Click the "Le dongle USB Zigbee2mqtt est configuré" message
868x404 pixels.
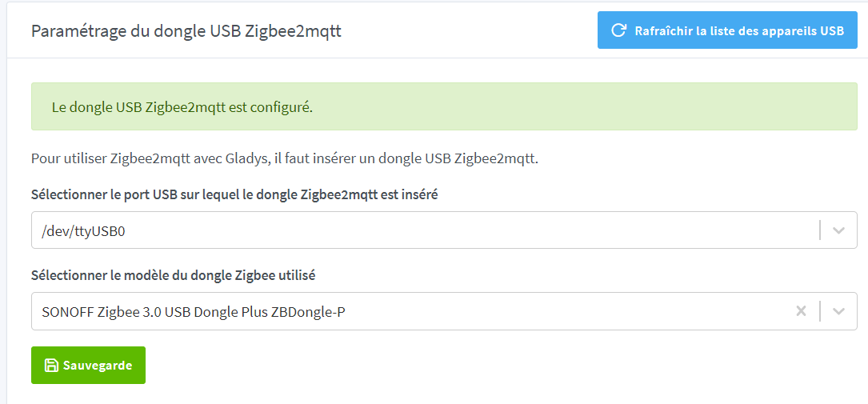(181, 107)
